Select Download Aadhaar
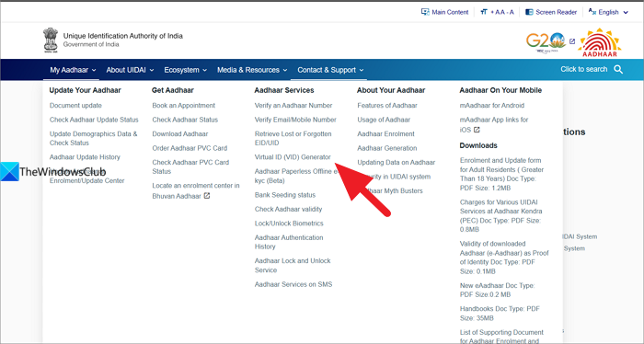This screenshot has width=644, height=344. [180, 133]
